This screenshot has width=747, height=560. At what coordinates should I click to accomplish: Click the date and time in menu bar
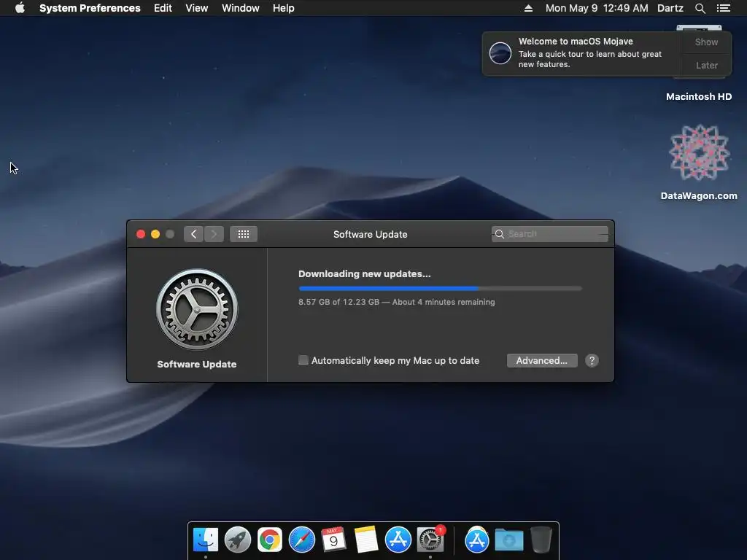(597, 8)
